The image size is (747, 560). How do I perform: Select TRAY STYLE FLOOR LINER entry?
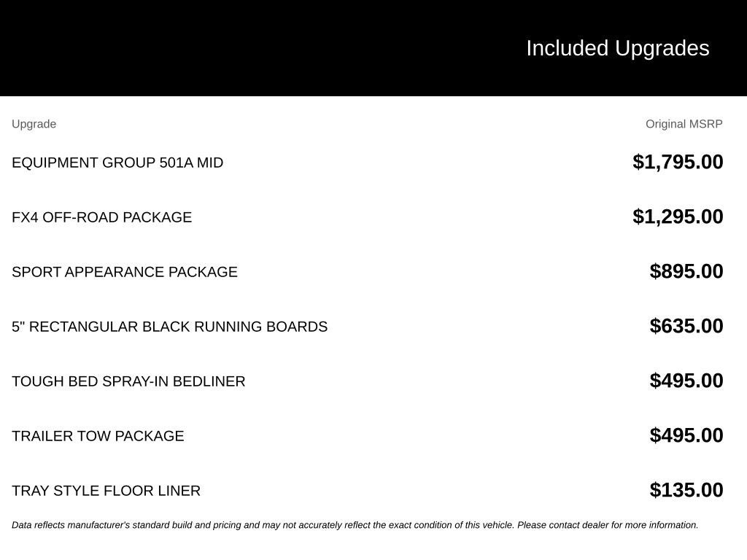pyautogui.click(x=106, y=491)
